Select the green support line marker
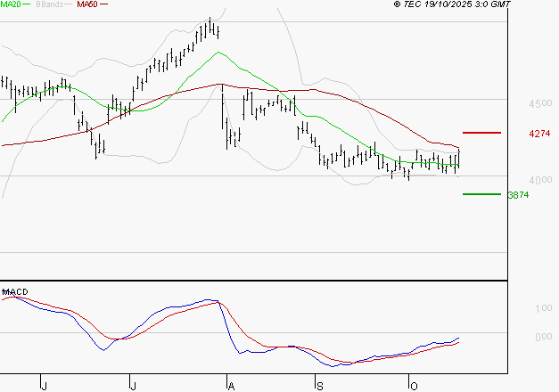 click(x=481, y=193)
